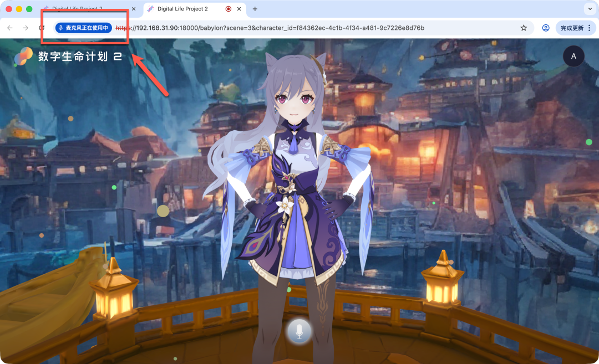Open the user avatar menu labeled A
599x364 pixels.
coord(573,56)
